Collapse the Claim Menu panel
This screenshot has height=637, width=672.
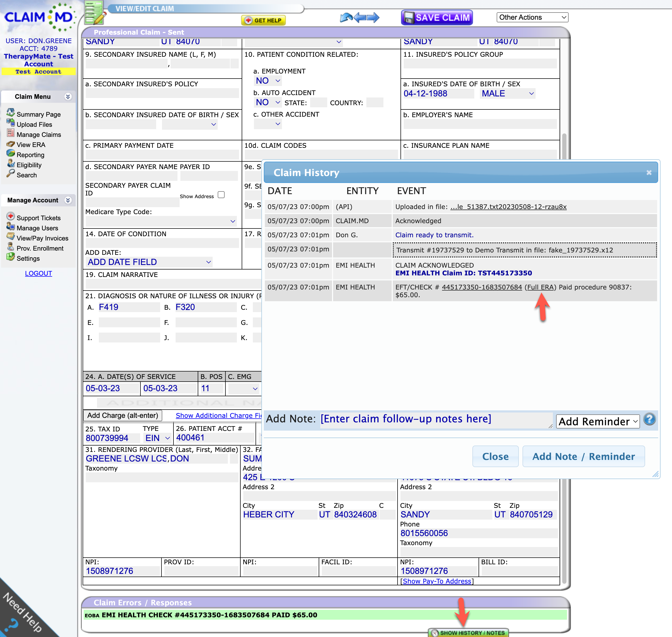click(68, 97)
